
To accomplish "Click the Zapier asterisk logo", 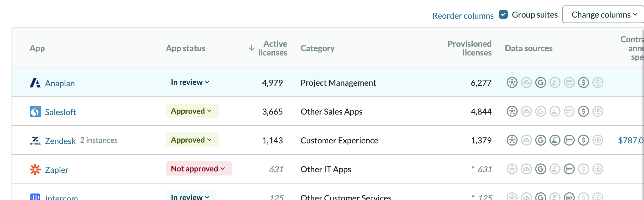I will [x=35, y=170].
